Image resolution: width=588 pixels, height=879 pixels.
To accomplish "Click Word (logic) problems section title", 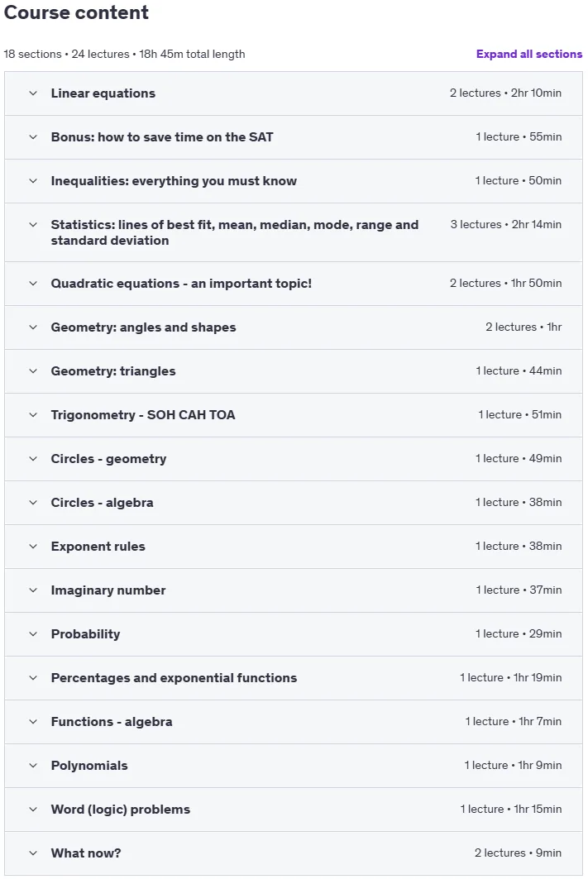I will (x=121, y=809).
